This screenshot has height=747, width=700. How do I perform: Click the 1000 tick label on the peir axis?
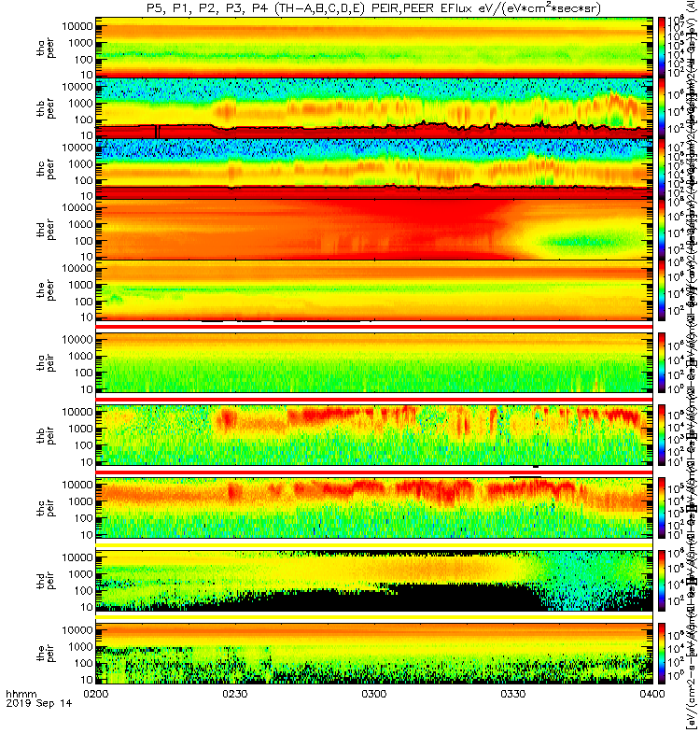80,647
